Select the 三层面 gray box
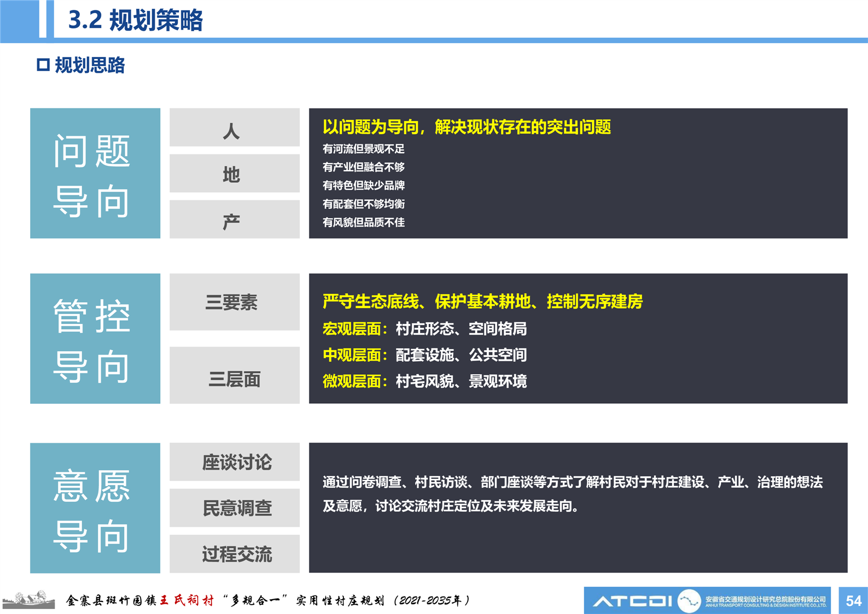868x614 pixels. pyautogui.click(x=235, y=375)
